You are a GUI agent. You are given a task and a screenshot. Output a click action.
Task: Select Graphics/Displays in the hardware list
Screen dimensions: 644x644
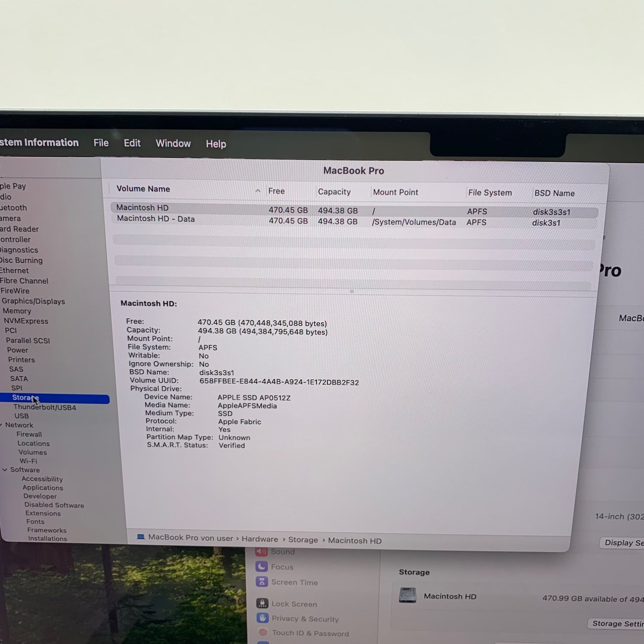(x=33, y=301)
